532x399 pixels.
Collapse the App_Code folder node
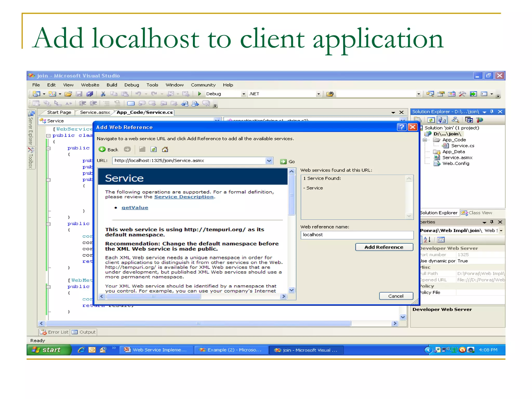(425, 140)
